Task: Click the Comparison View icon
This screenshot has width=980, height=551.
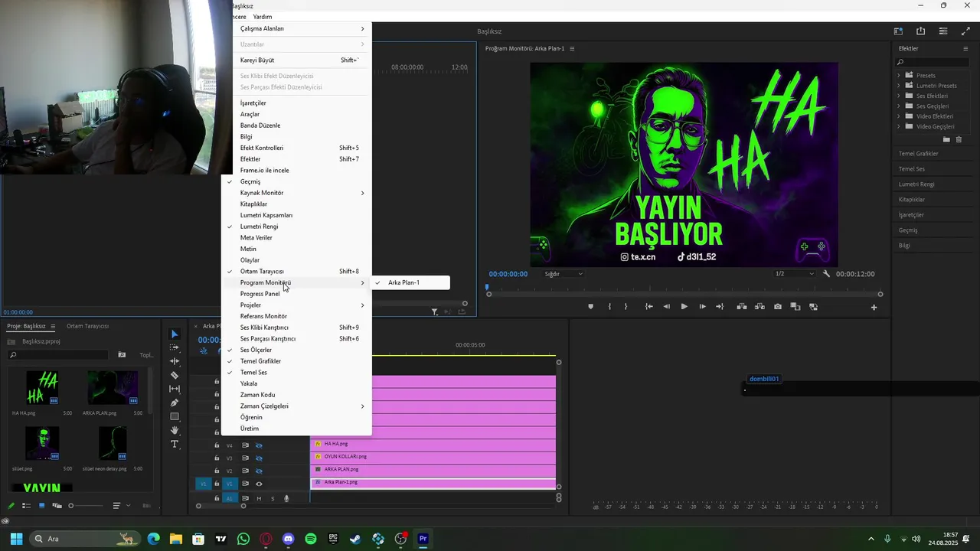Action: (795, 307)
